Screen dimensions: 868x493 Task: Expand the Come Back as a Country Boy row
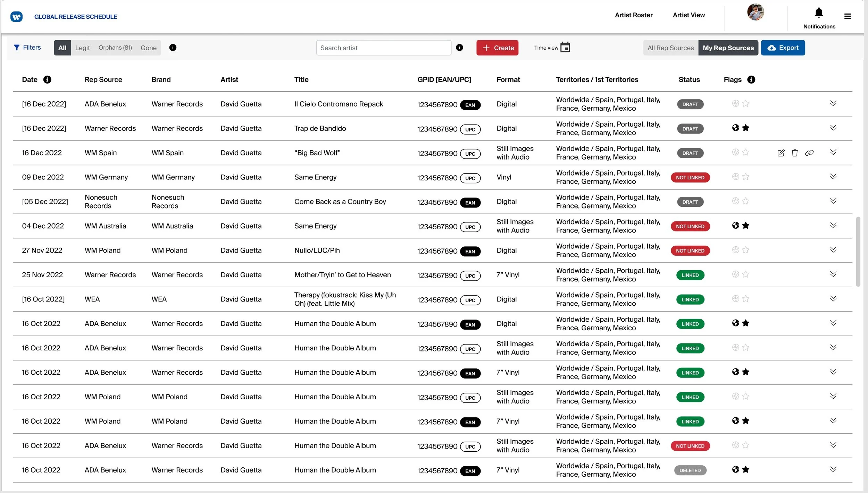833,201
